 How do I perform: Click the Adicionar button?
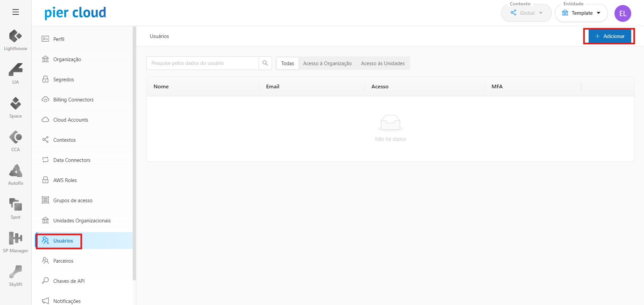609,36
